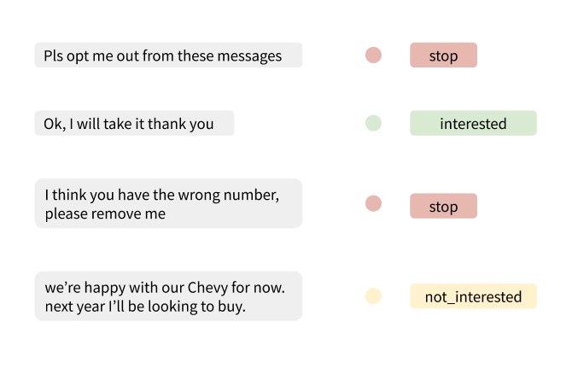Select the 'we're happy with our' text
Image resolution: width=578 pixels, height=392 pixels.
[x=115, y=287]
